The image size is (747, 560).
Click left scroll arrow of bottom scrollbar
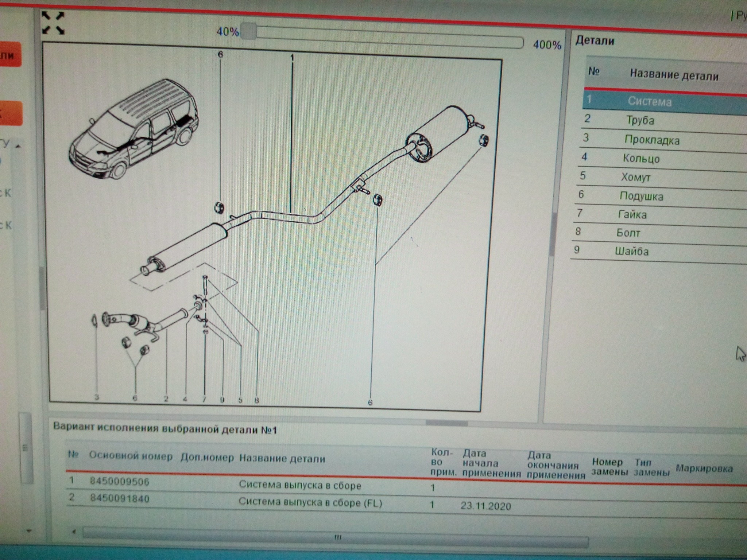point(74,532)
